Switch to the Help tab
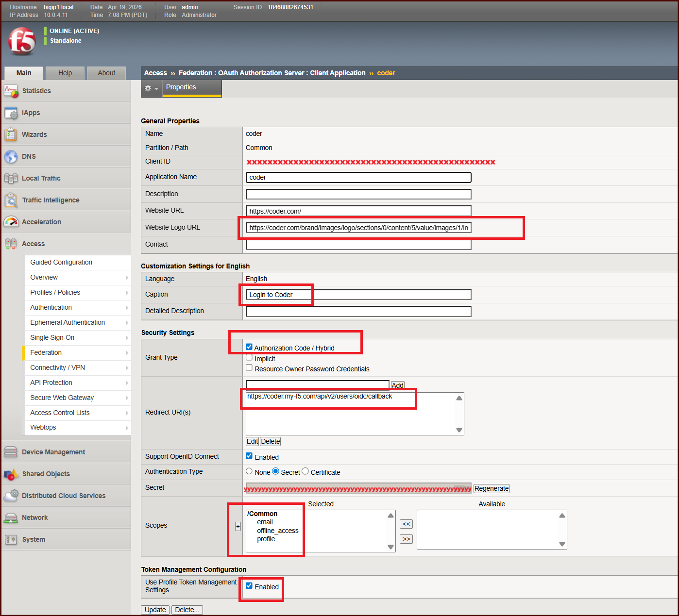 click(x=65, y=73)
